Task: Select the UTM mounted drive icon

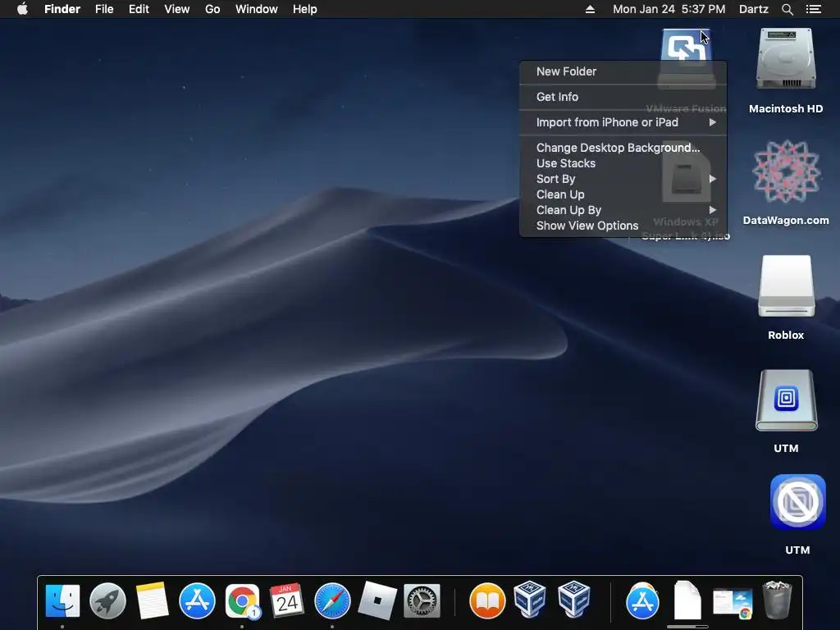Action: pyautogui.click(x=786, y=400)
